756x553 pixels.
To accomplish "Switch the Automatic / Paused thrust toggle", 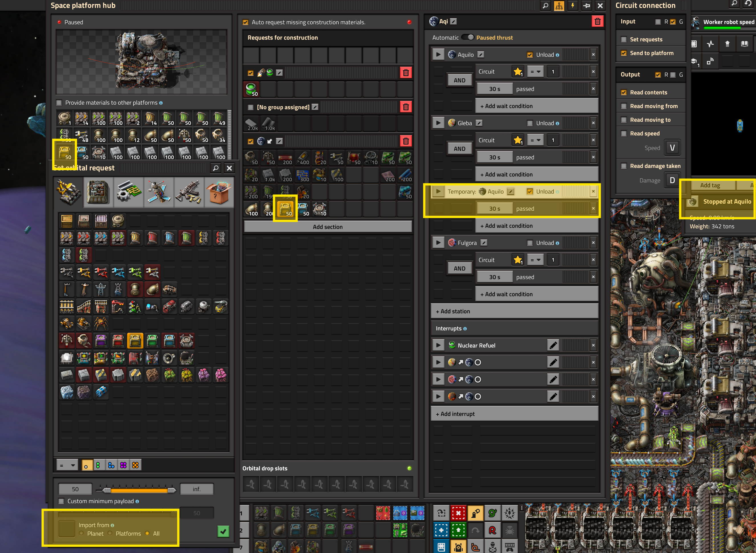I will coord(467,38).
